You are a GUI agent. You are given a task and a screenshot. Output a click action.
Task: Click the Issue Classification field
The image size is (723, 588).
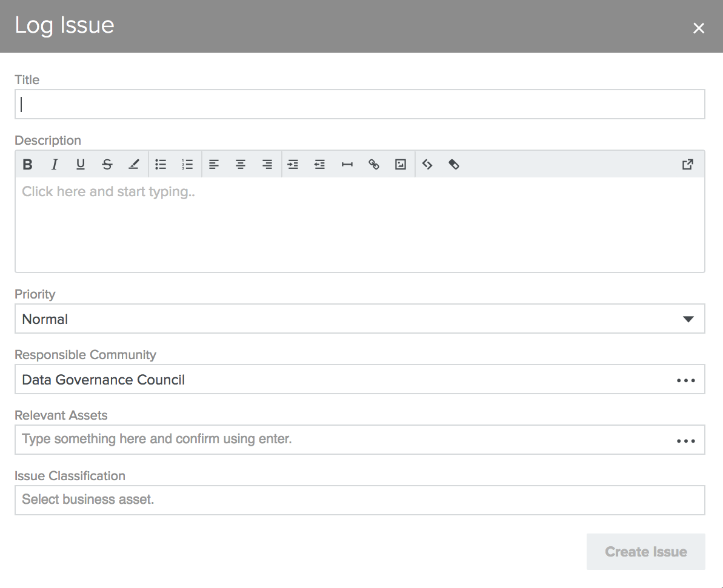coord(359,500)
